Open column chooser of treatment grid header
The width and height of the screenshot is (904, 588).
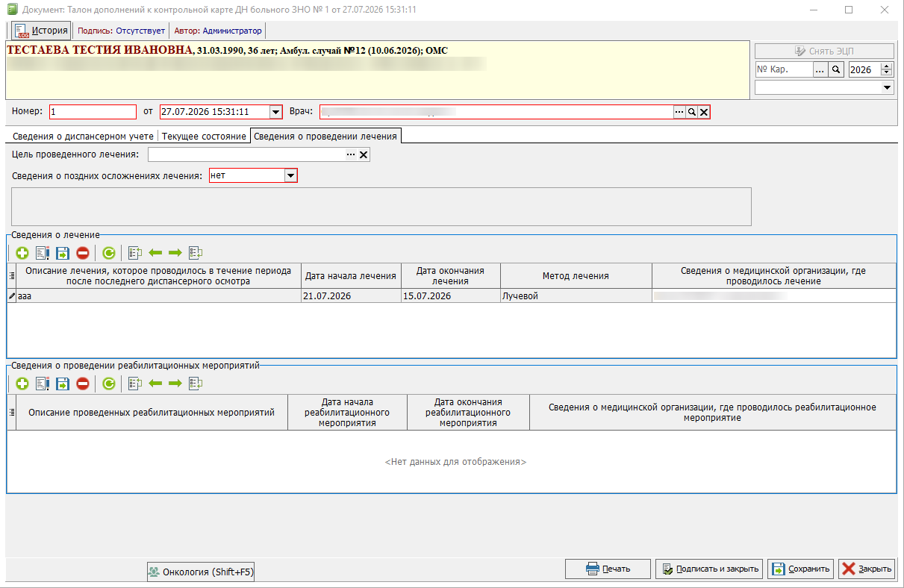tap(11, 275)
